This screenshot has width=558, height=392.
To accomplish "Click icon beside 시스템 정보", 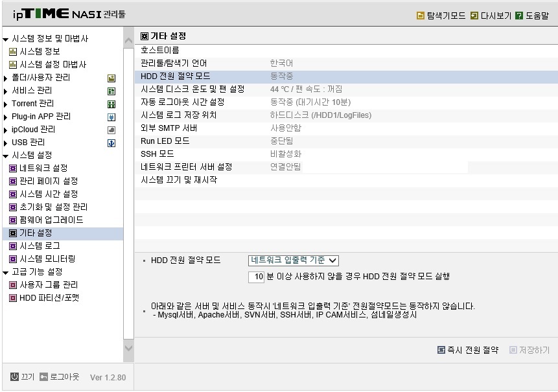I will point(13,52).
